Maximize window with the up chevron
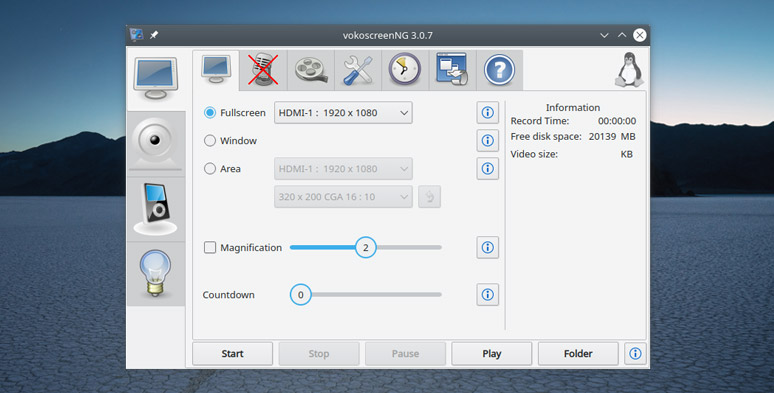The width and height of the screenshot is (774, 393). coord(622,35)
